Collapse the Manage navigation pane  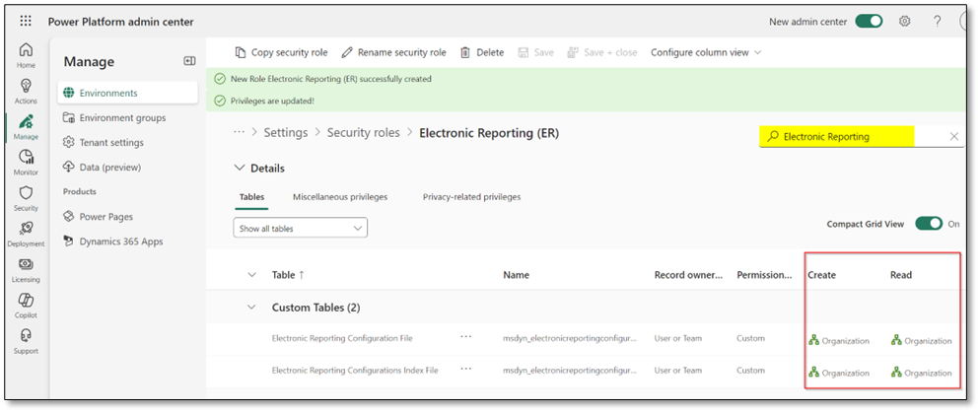189,61
